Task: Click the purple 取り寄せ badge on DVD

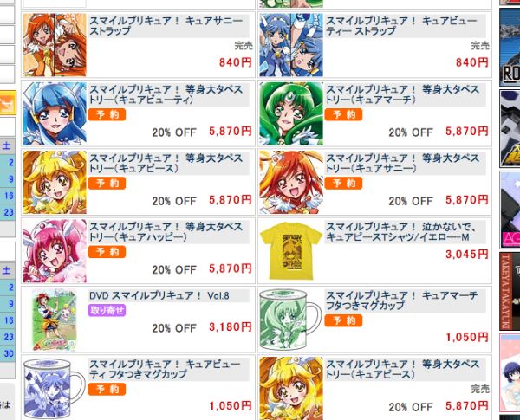Action: [x=107, y=310]
